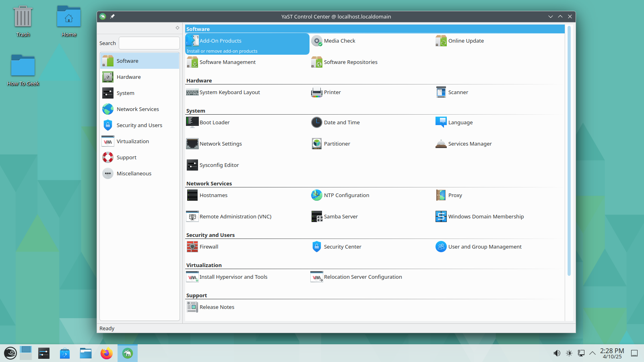Viewport: 644px width, 362px height.
Task: Open Discover software center in taskbar
Action: click(65, 353)
